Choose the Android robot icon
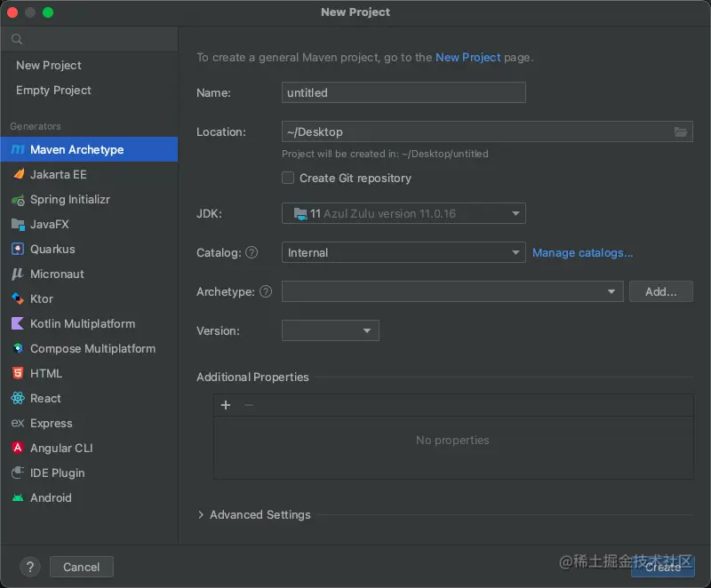The image size is (711, 588). (18, 498)
